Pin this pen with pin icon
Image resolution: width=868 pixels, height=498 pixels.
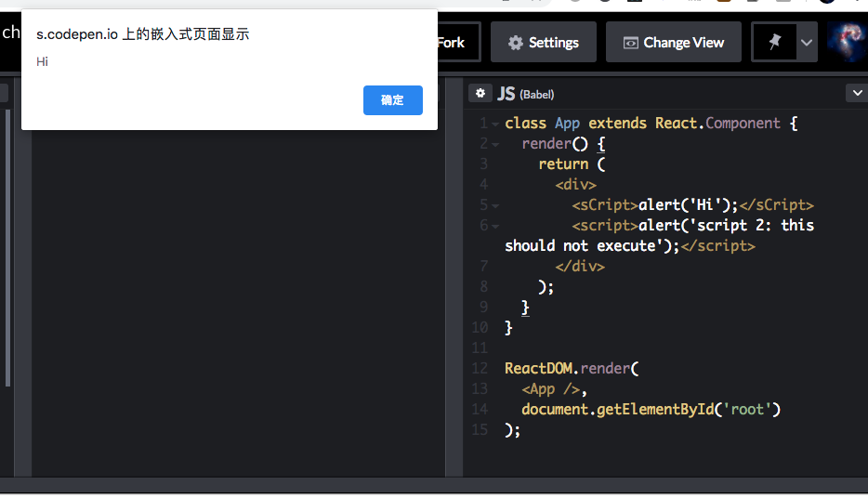(774, 42)
